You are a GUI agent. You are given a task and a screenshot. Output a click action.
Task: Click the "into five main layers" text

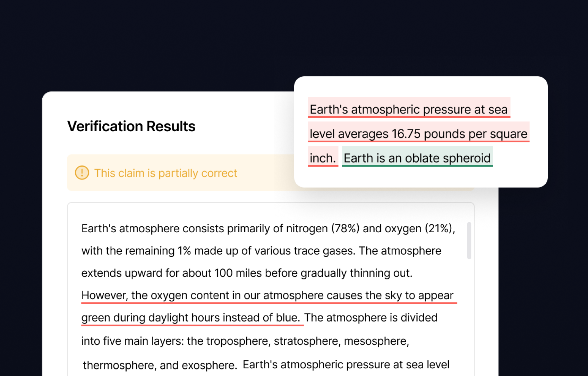pyautogui.click(x=132, y=341)
